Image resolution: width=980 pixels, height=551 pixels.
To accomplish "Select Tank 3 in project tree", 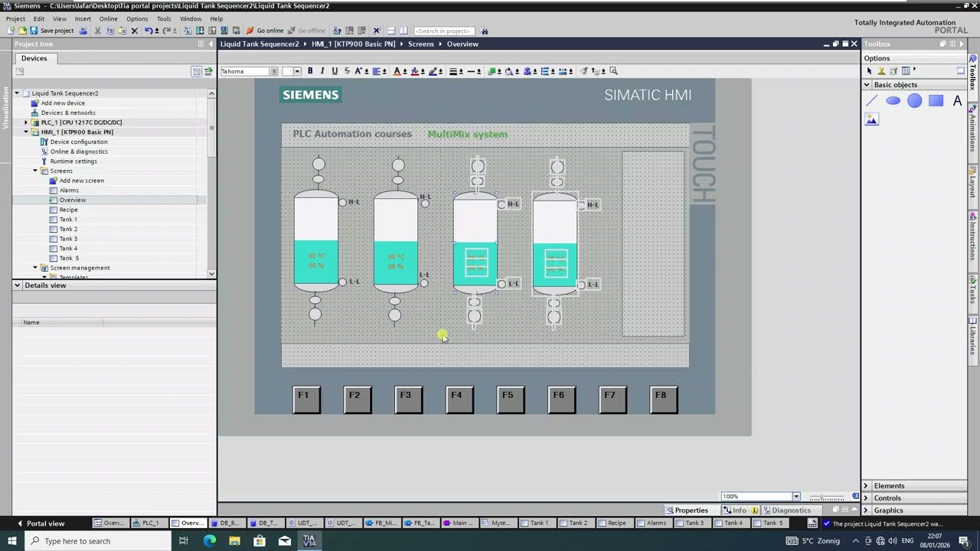I will [68, 239].
